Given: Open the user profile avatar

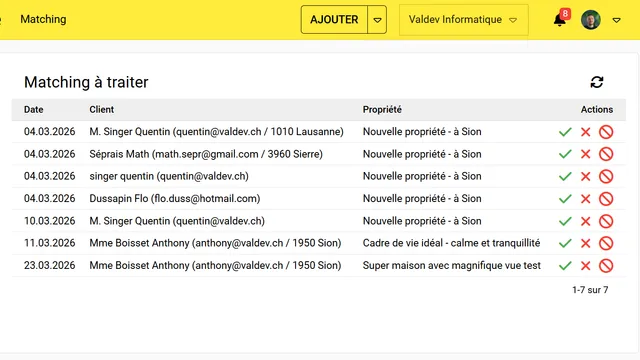Looking at the screenshot, I should pos(591,20).
